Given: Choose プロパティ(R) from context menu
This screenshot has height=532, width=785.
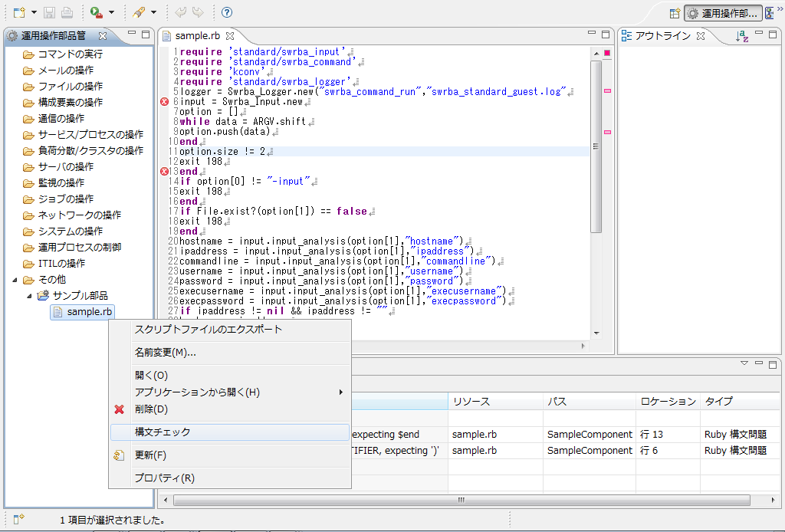Looking at the screenshot, I should pyautogui.click(x=230, y=478).
